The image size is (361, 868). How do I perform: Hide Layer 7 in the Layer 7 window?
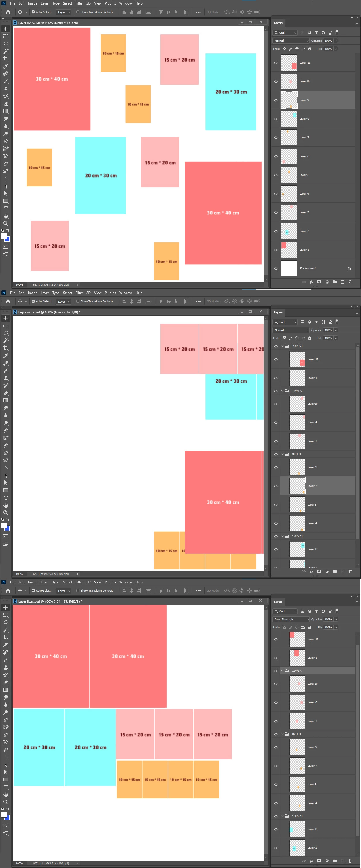276,486
